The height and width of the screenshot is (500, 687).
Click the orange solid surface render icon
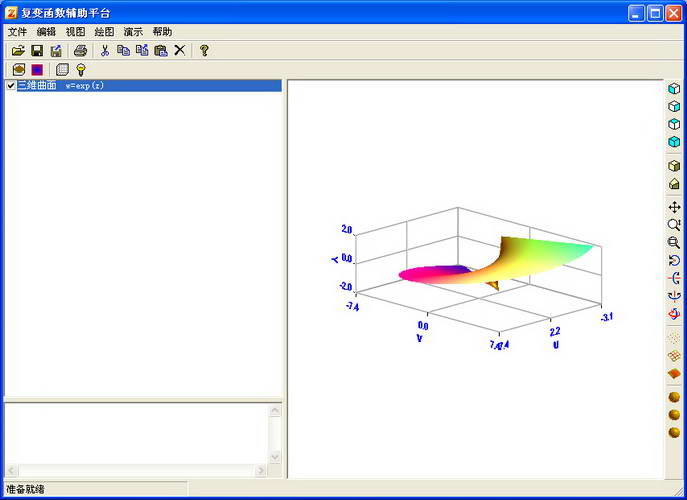(674, 374)
